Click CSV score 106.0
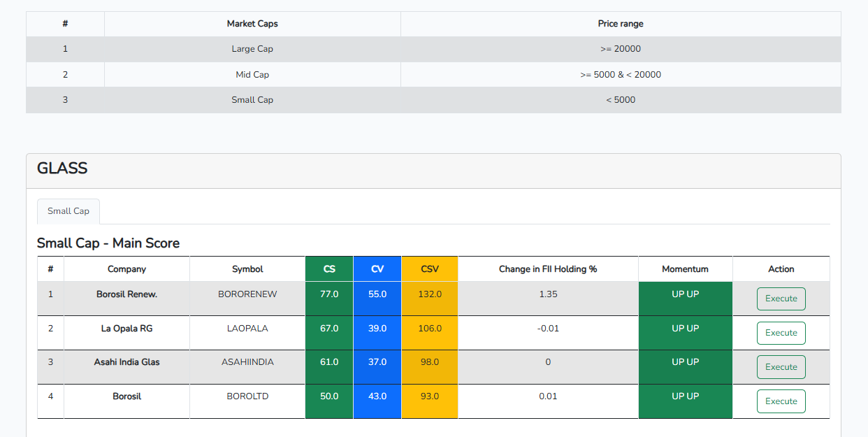The image size is (868, 437). pos(430,329)
